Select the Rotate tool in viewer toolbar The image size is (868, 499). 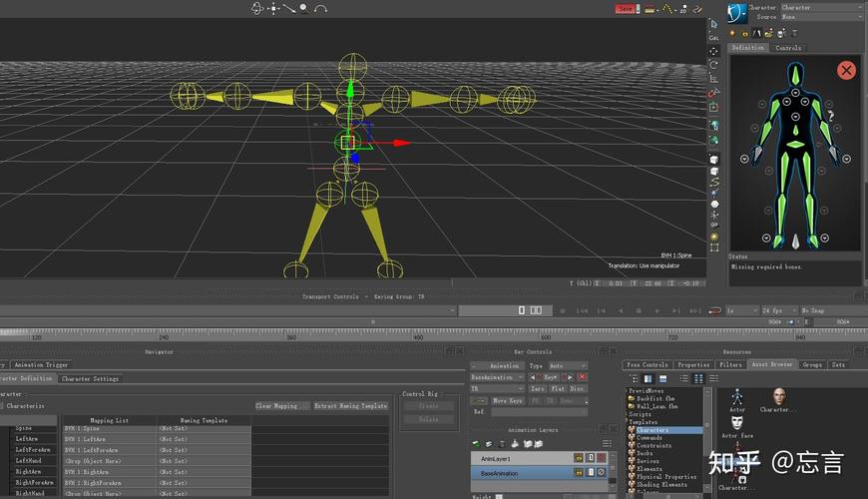click(714, 65)
